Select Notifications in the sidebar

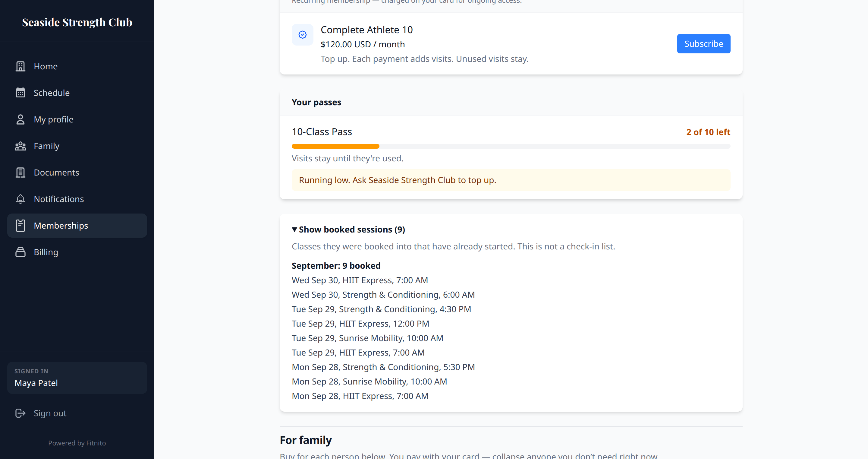(x=77, y=199)
